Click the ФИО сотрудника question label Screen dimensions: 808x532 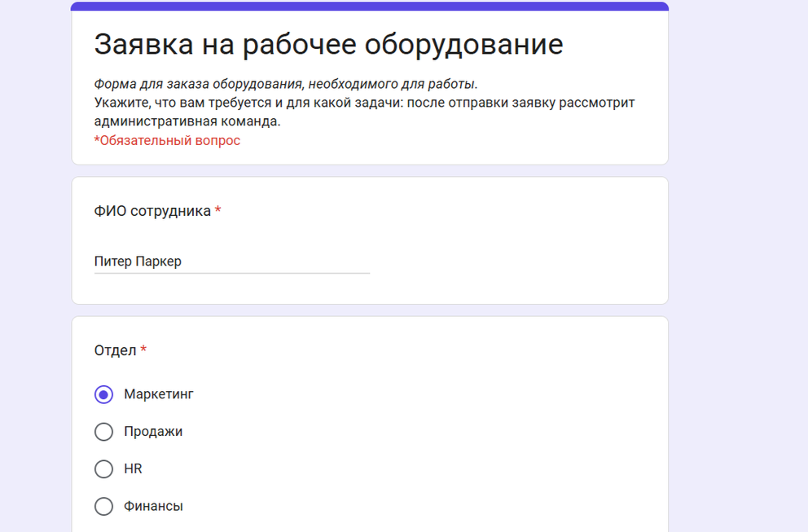(x=152, y=211)
